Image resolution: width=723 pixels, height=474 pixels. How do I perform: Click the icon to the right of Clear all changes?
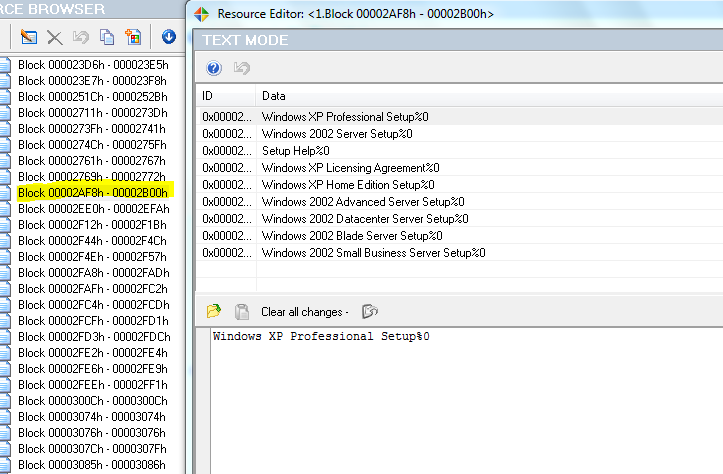pyautogui.click(x=370, y=311)
